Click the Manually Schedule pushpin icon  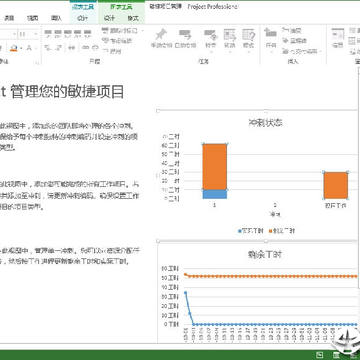(x=161, y=34)
